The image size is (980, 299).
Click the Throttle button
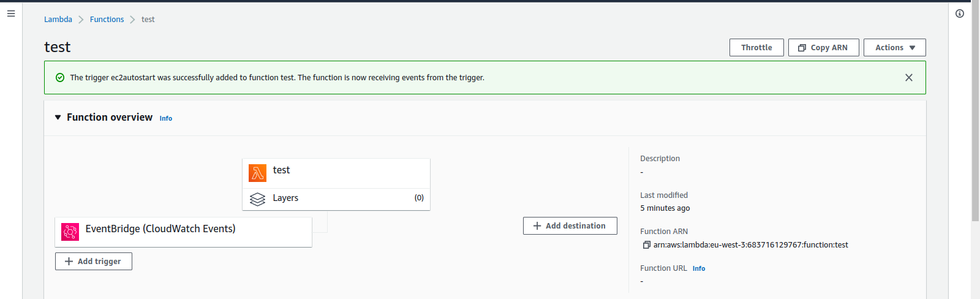tap(756, 48)
